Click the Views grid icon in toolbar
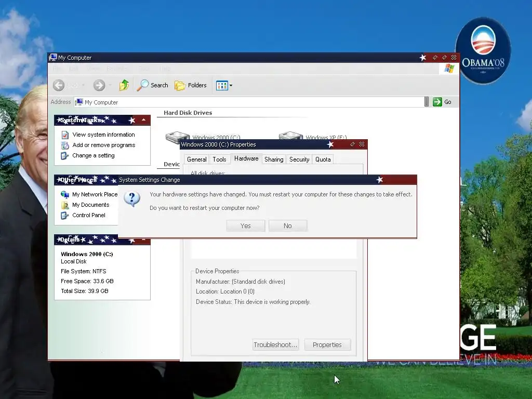532x399 pixels. (x=222, y=86)
